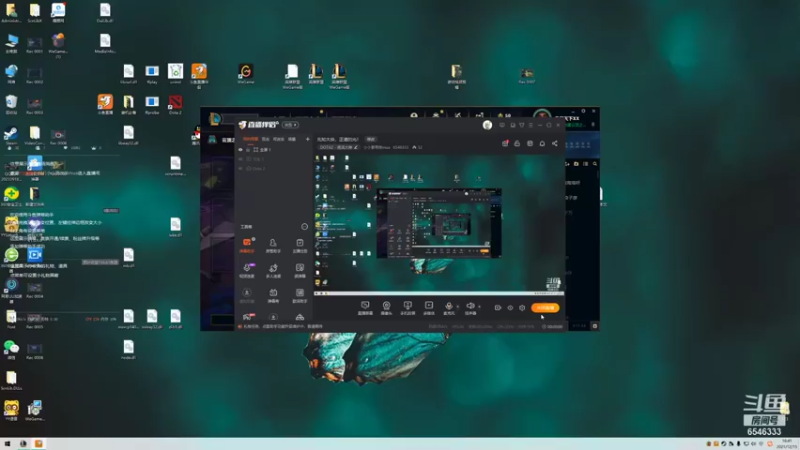Open the green WeChat desktop shortcut

click(x=11, y=349)
